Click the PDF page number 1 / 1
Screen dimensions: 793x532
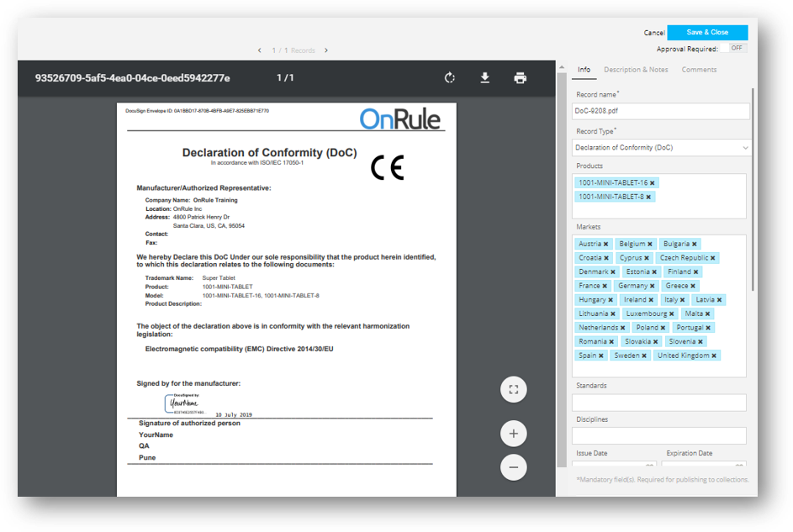[285, 78]
